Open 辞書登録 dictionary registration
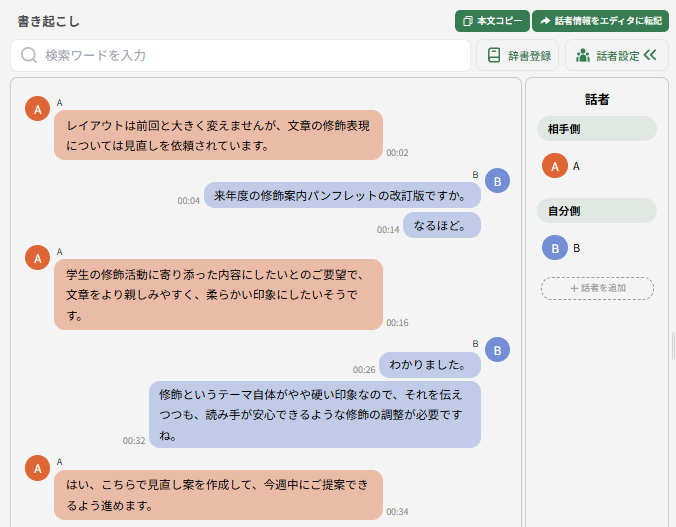Image resolution: width=676 pixels, height=527 pixels. click(x=517, y=56)
